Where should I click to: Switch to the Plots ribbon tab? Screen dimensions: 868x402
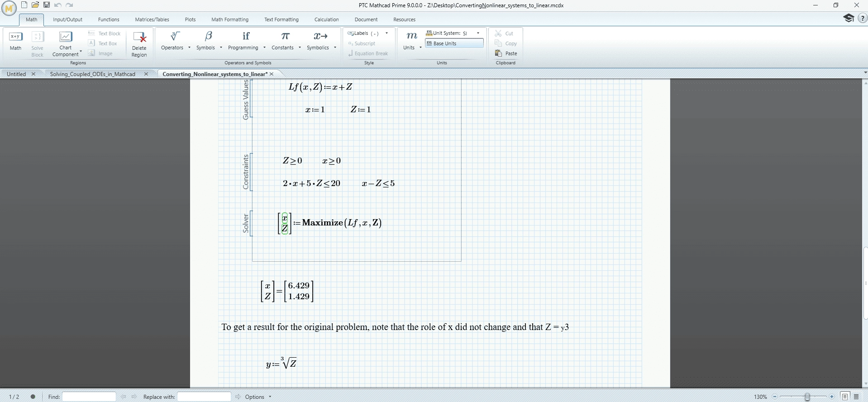pyautogui.click(x=190, y=19)
